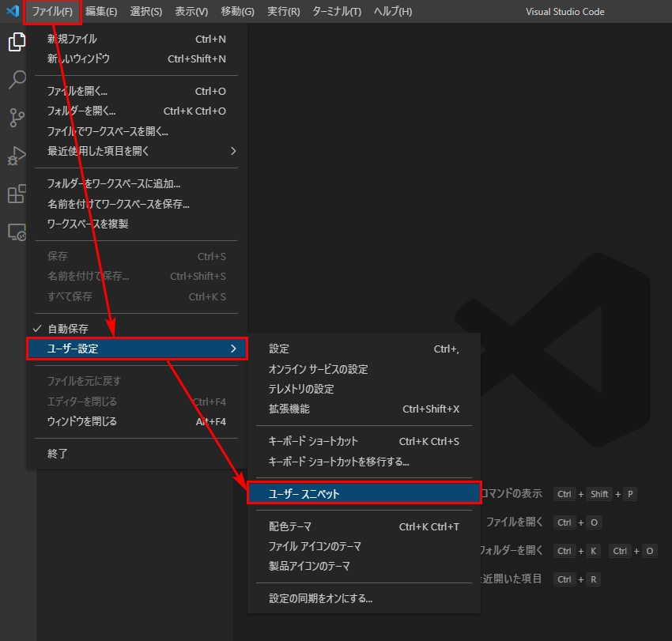Open the Run and Debug icon

[x=17, y=156]
